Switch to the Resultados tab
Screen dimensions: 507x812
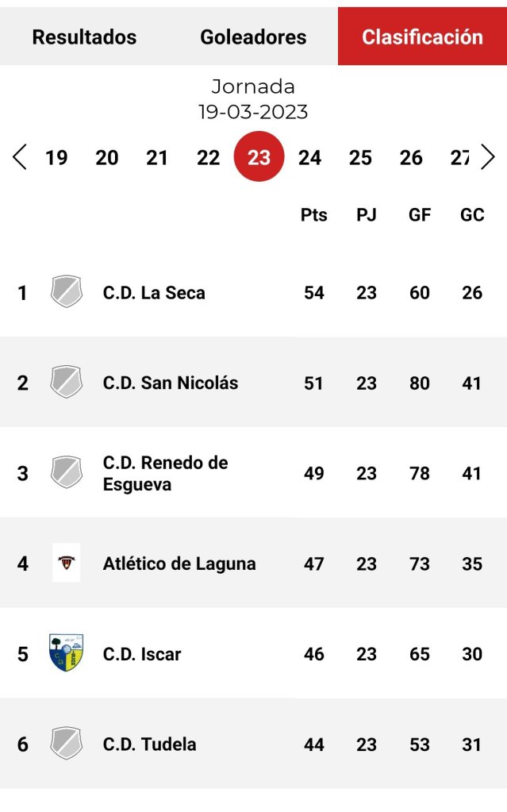pos(84,37)
